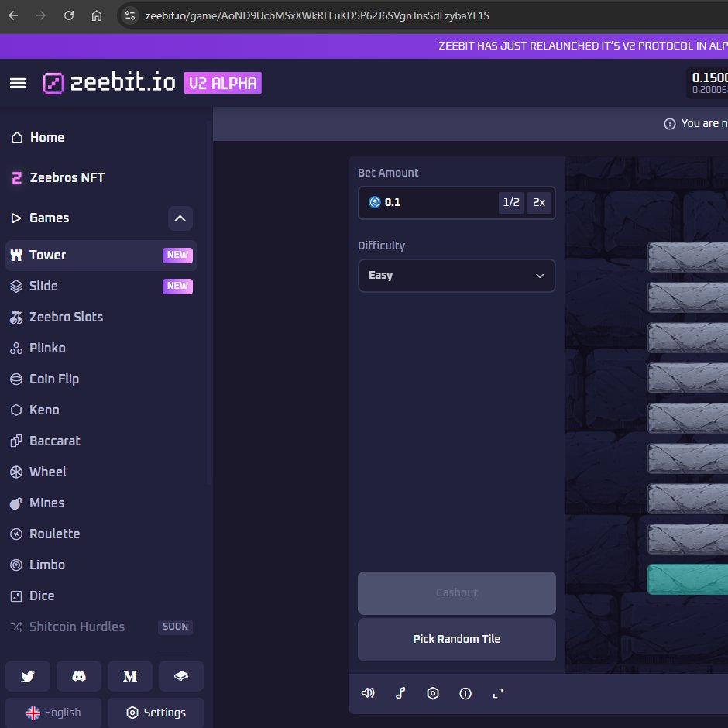Click the Tower castle icon
Viewport: 728px width, 728px height.
(16, 255)
